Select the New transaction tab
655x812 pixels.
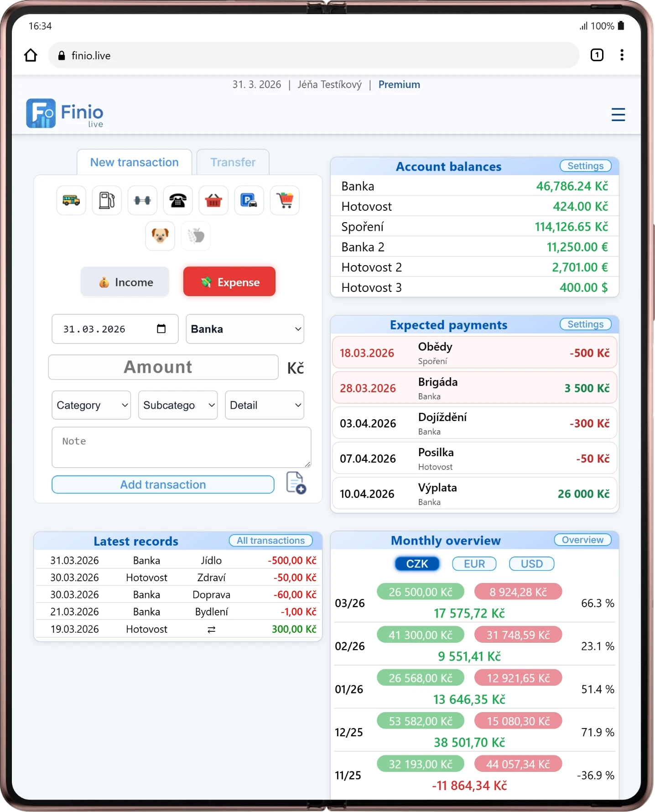[134, 162]
